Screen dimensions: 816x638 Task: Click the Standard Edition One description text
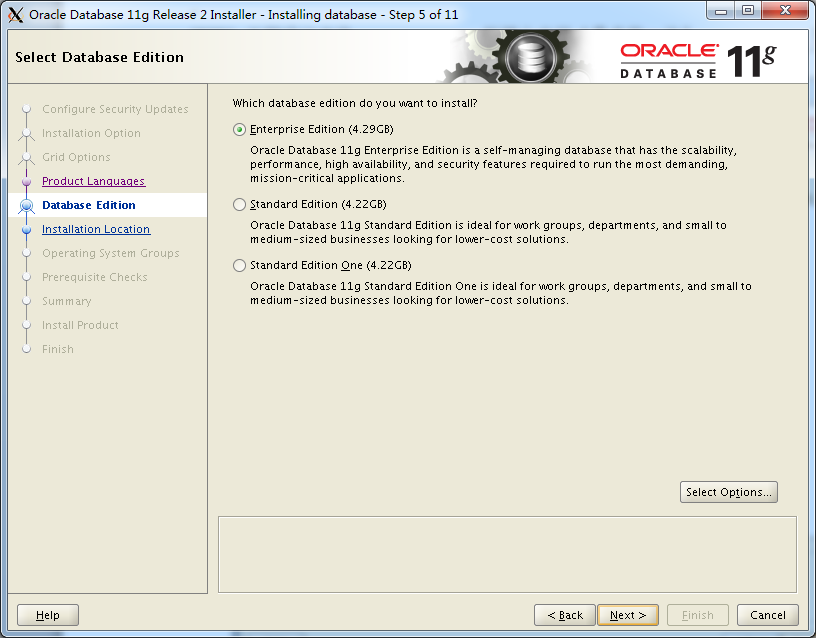point(501,294)
